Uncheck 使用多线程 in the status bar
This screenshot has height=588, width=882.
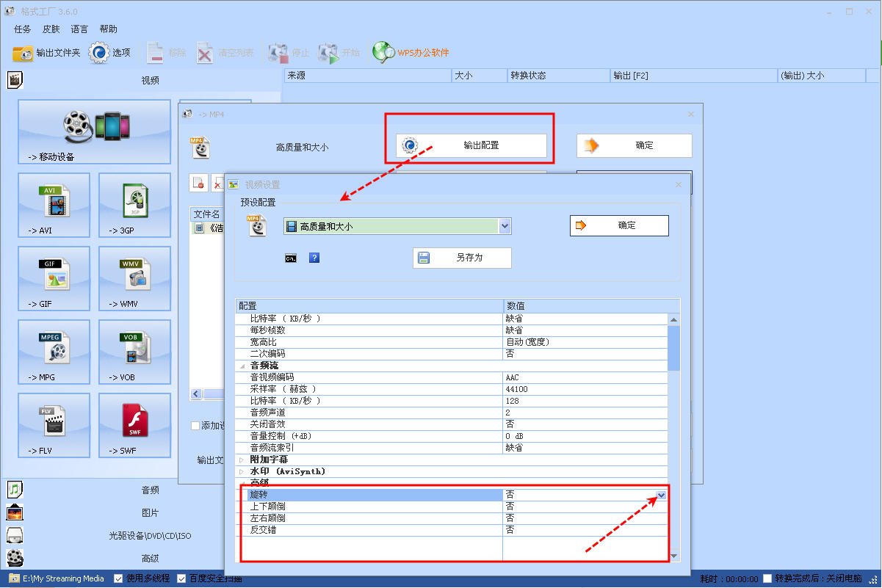(x=118, y=578)
